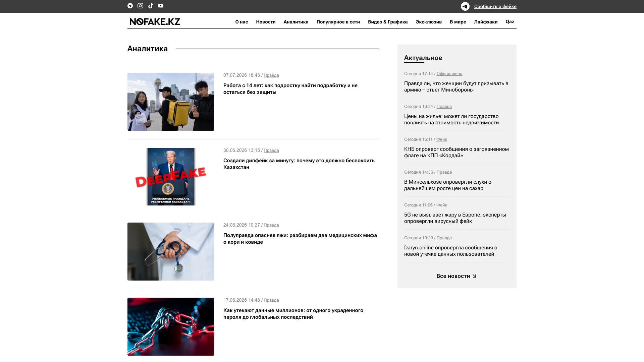Open article Полуправда опаснее лжи
Viewport: 644px width, 362px height.
[x=300, y=239]
